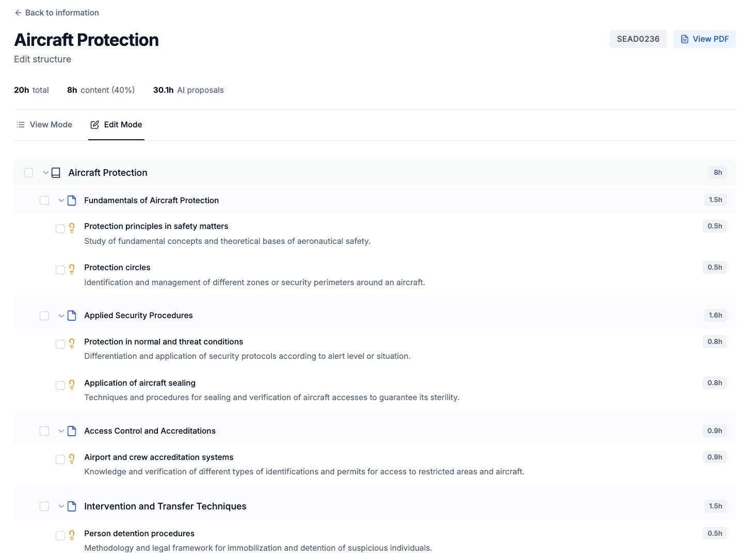Collapse the Intervention and Transfer Techniques chevron
Viewport: 755px width, 560px height.
(x=61, y=506)
